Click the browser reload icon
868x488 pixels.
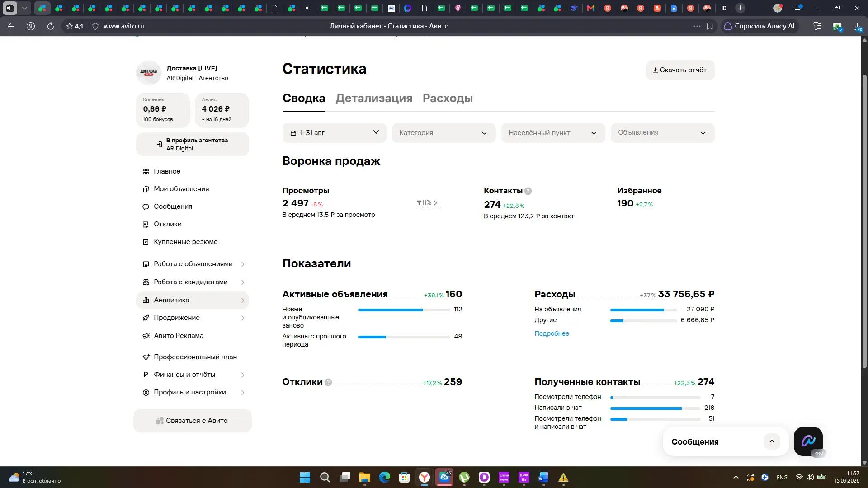pos(51,26)
